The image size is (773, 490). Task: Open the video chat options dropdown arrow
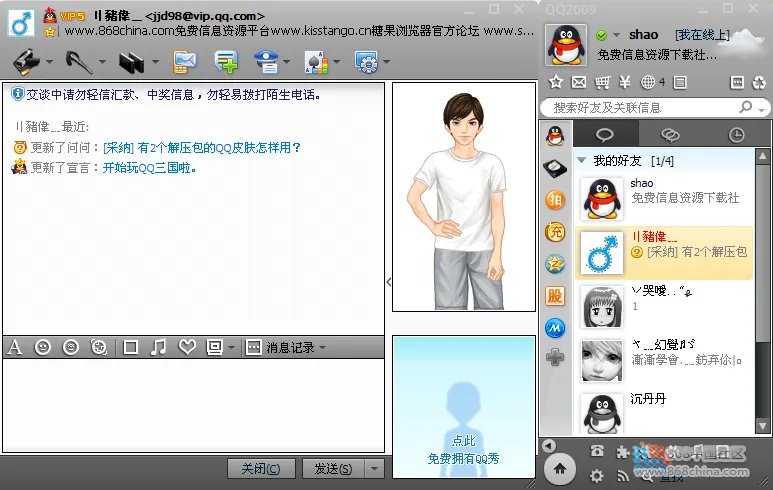[x=49, y=62]
